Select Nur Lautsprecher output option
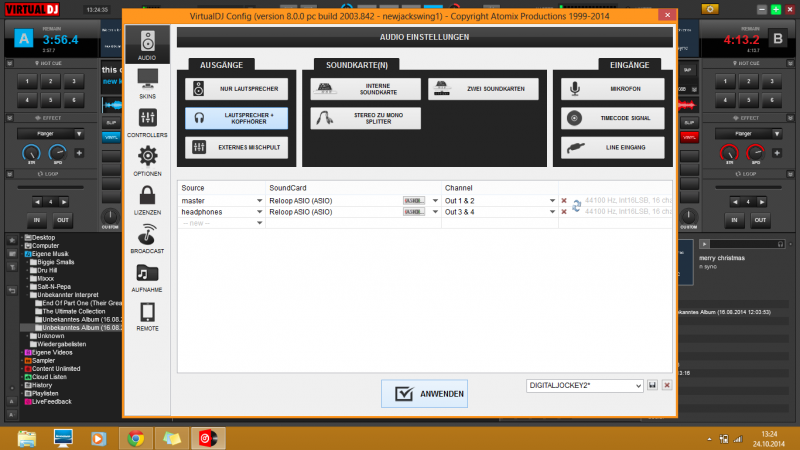The image size is (800, 450). pos(237,89)
